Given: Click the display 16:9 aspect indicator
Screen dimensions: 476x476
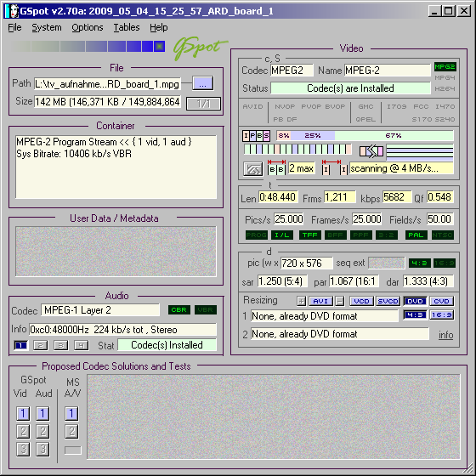Looking at the screenshot, I should pyautogui.click(x=444, y=263).
